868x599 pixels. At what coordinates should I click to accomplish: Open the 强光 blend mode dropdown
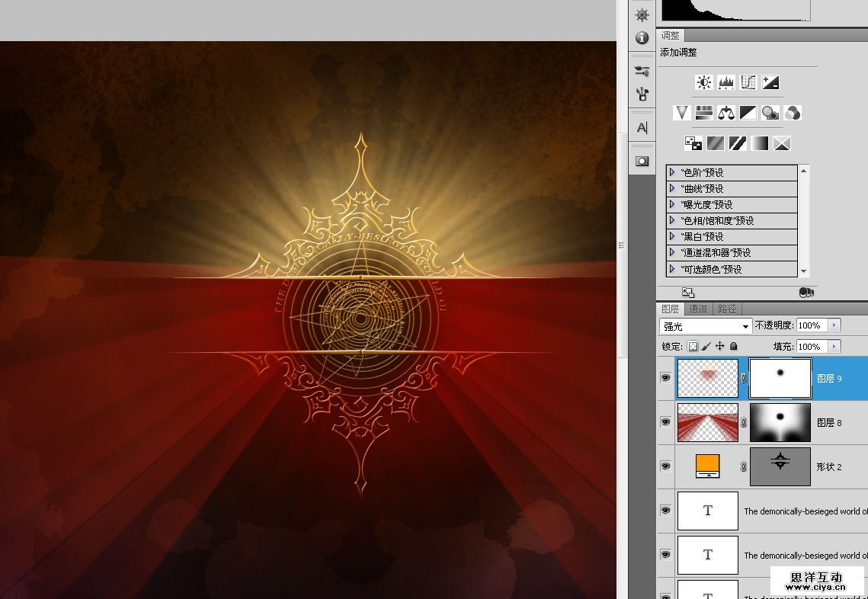click(706, 326)
